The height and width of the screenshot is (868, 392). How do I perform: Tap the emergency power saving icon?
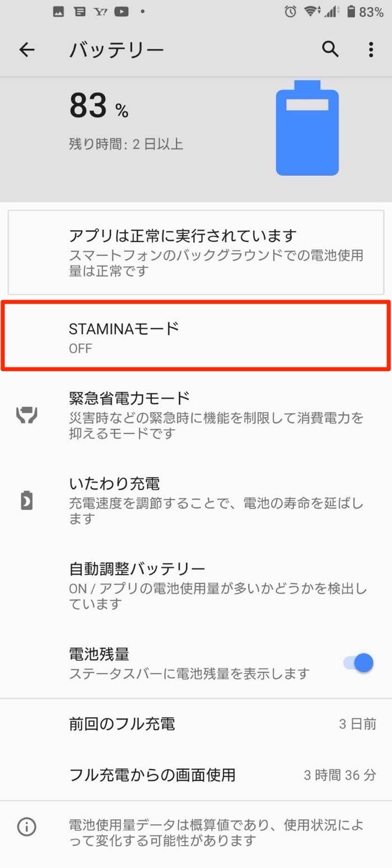pyautogui.click(x=27, y=415)
